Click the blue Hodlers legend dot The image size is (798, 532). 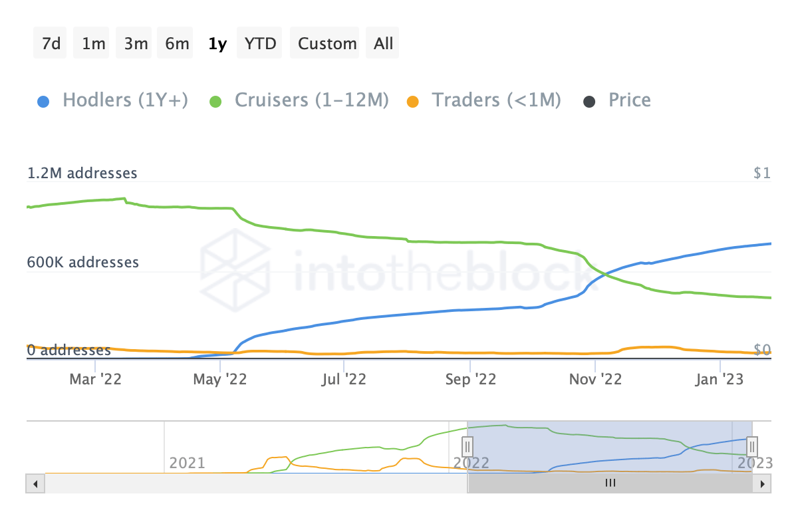pos(43,100)
